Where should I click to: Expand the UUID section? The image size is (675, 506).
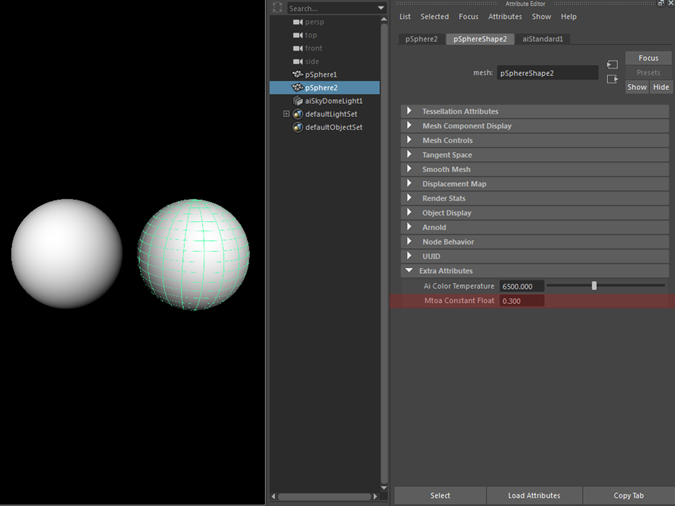coord(535,256)
